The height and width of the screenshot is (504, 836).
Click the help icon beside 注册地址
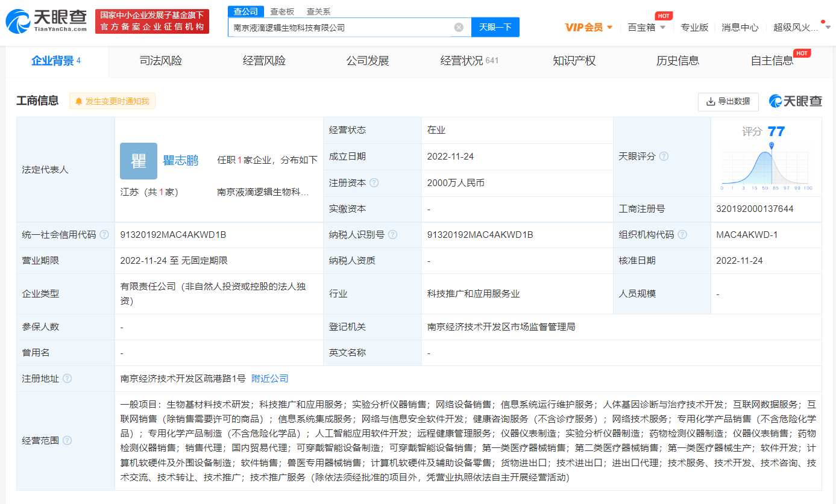coord(67,379)
